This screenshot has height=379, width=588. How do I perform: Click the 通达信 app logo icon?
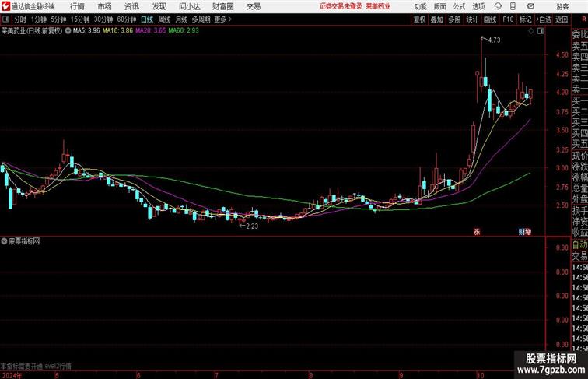click(x=5, y=6)
